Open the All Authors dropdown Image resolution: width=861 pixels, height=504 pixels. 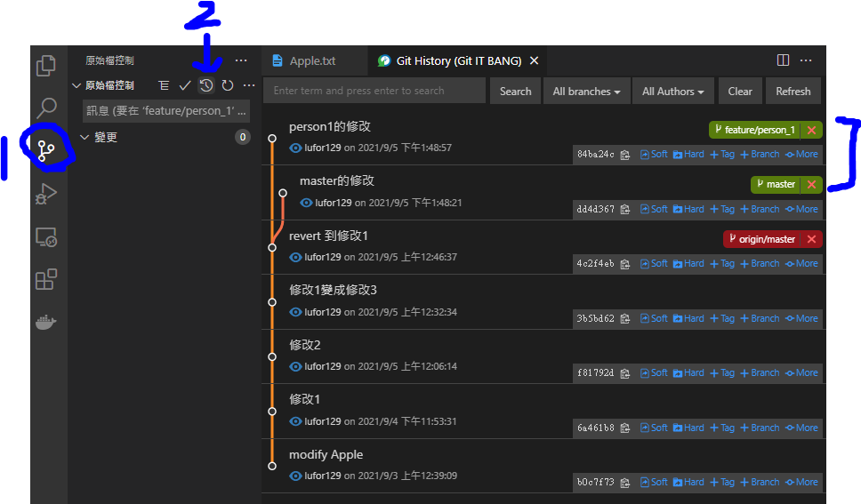tap(672, 92)
